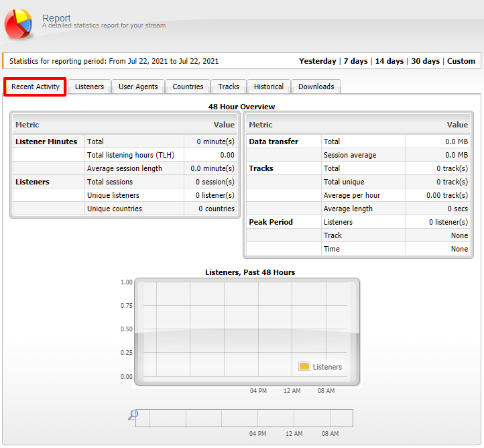Switch to the Countries tab
Viewport: 484px width, 448px height.
[188, 87]
